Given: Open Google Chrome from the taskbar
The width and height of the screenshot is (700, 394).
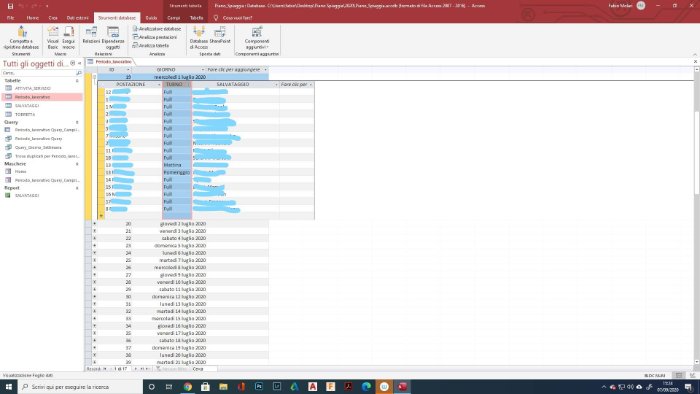Looking at the screenshot, I should click(188, 387).
